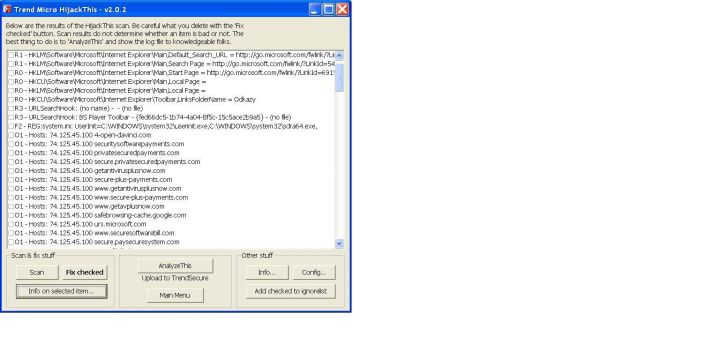The height and width of the screenshot is (360, 720).
Task: Check the Default_Search_URL registry entry box
Action: tap(11, 55)
